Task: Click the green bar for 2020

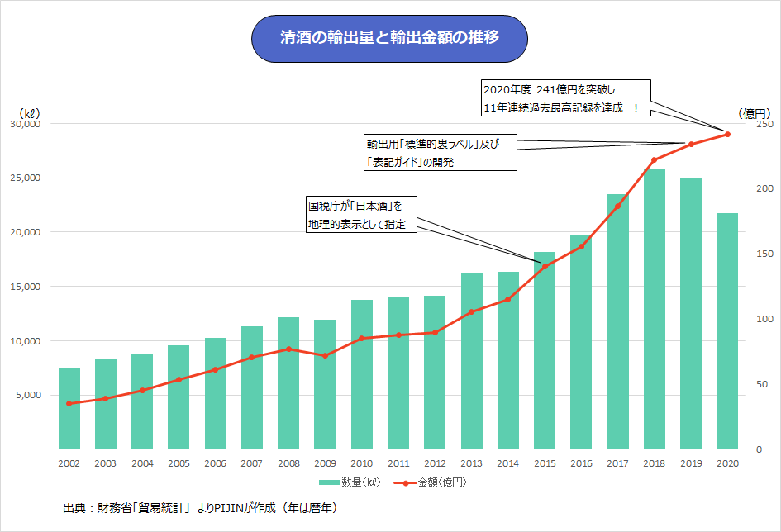Action: (727, 331)
